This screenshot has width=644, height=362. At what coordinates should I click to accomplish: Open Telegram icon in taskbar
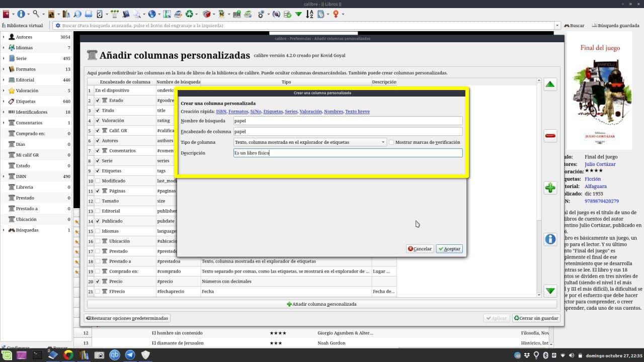click(x=130, y=355)
